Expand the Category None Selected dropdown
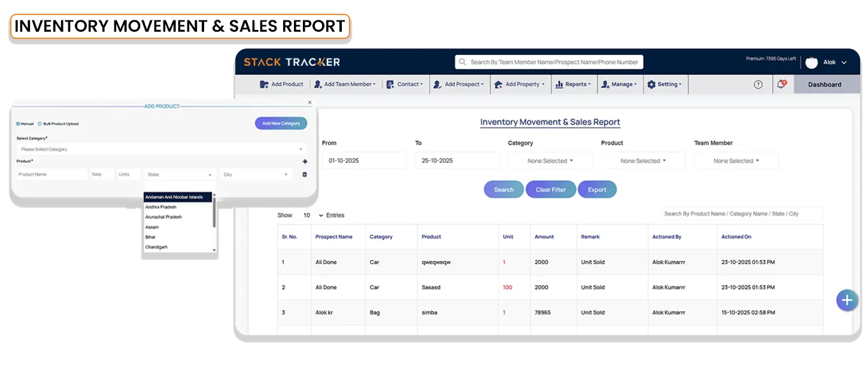Viewport: 868px width, 389px height. tap(550, 161)
